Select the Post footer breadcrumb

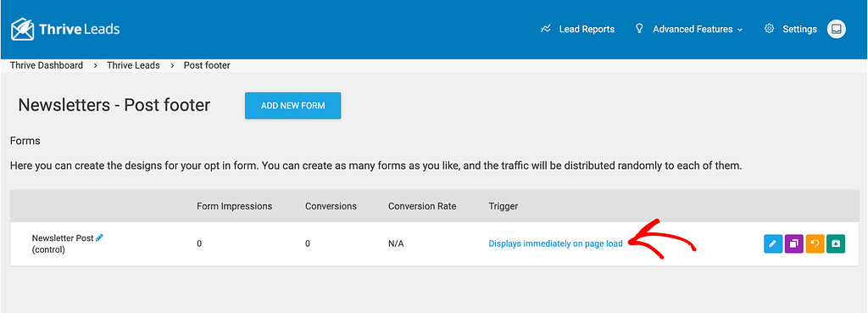pyautogui.click(x=207, y=65)
